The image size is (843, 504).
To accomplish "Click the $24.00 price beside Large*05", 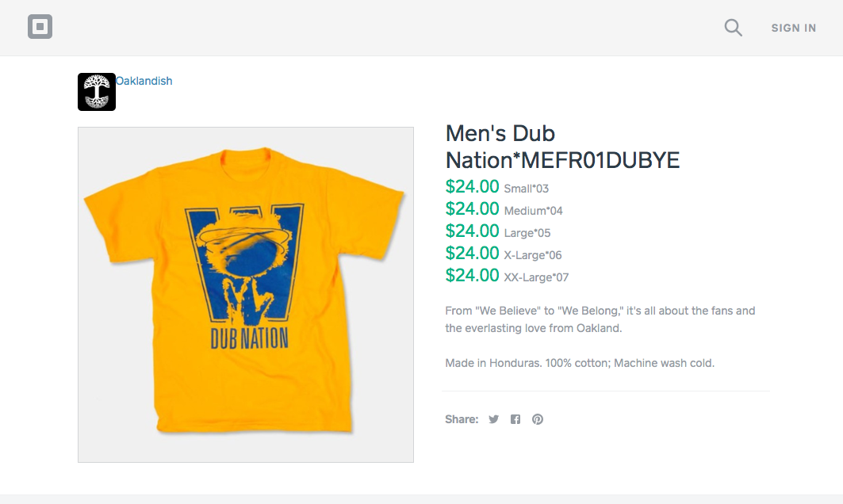I will tap(472, 231).
